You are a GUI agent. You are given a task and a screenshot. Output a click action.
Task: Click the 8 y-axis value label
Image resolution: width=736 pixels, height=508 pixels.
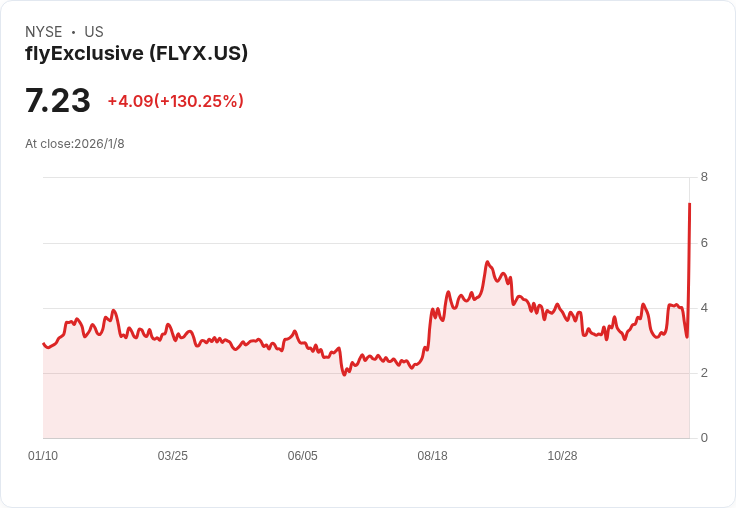coord(704,178)
